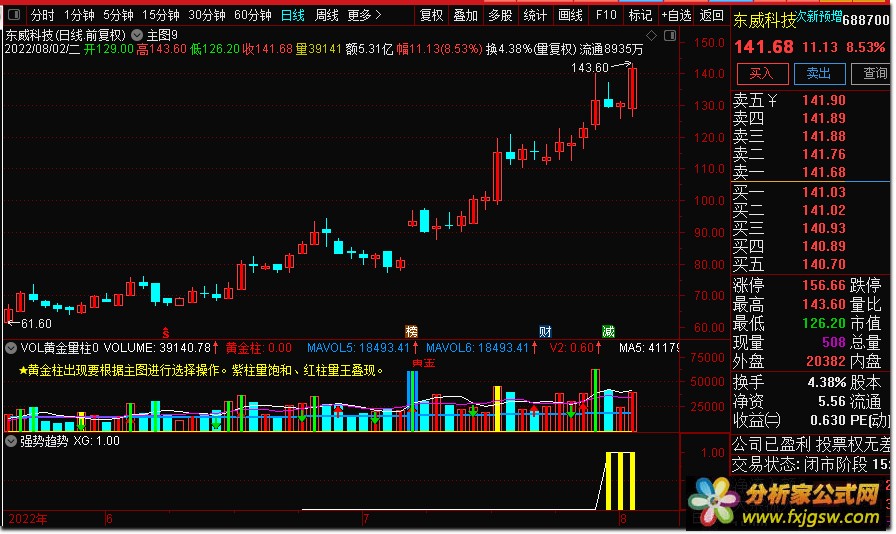896x534 pixels.
Task: Click the MAVOL5 indicator value label
Action: pos(358,348)
